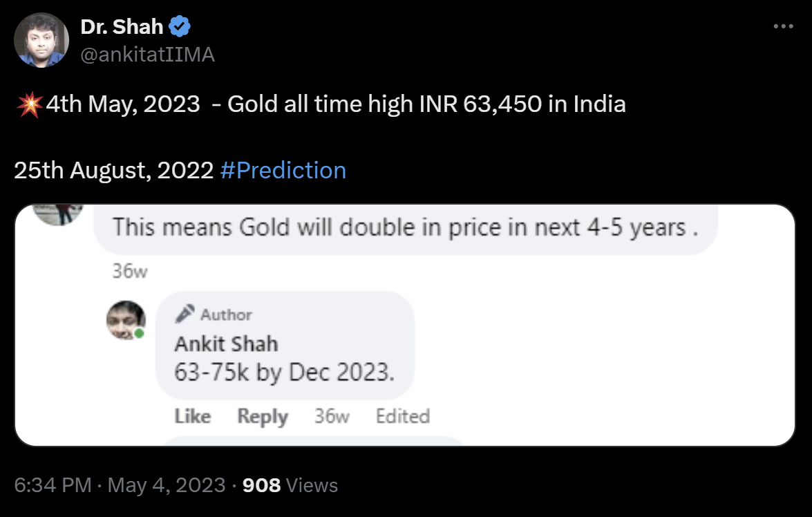Viewport: 812px width, 517px height.
Task: Open Dr. Shah's profile avatar
Action: tap(41, 41)
